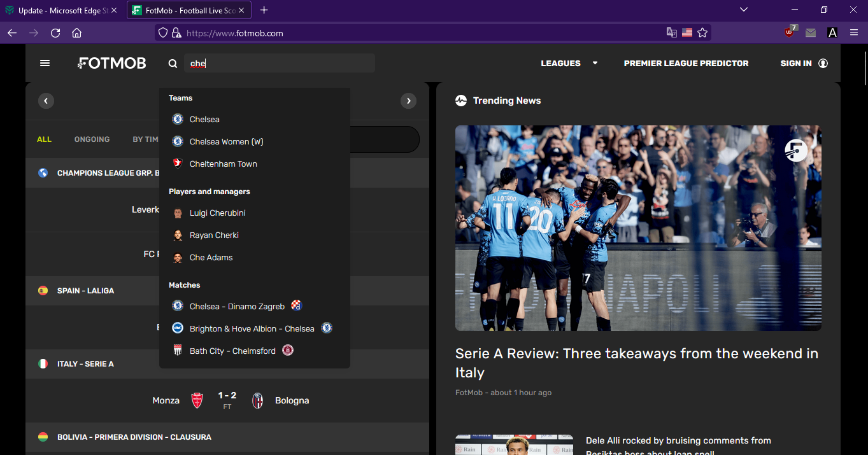Click the Chelsea crest icon in Teams
Image resolution: width=868 pixels, height=455 pixels.
point(178,119)
